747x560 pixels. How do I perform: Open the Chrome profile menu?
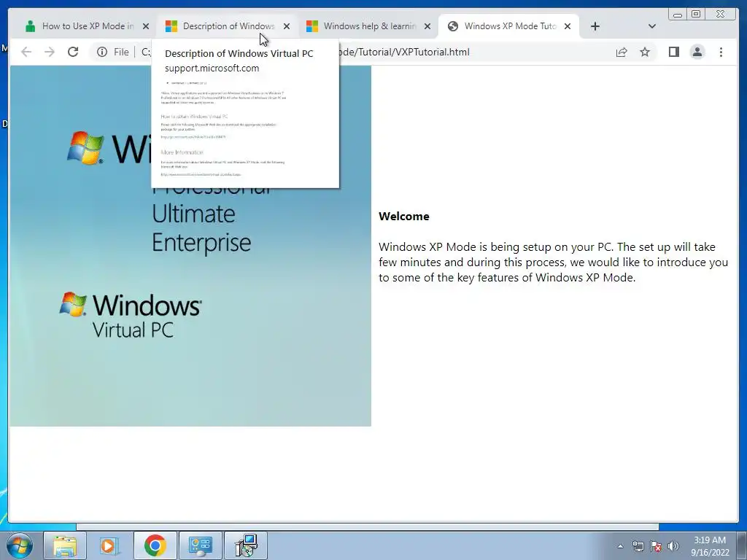697,52
